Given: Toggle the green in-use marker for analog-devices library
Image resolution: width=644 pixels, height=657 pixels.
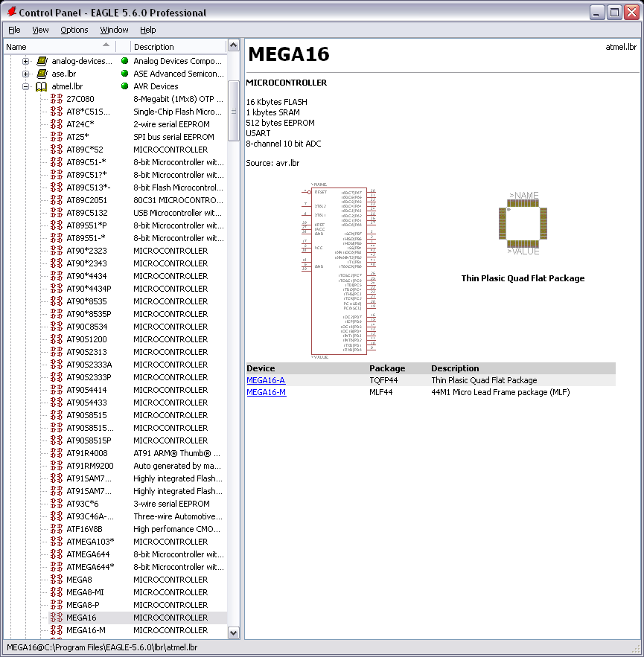Looking at the screenshot, I should pyautogui.click(x=124, y=61).
